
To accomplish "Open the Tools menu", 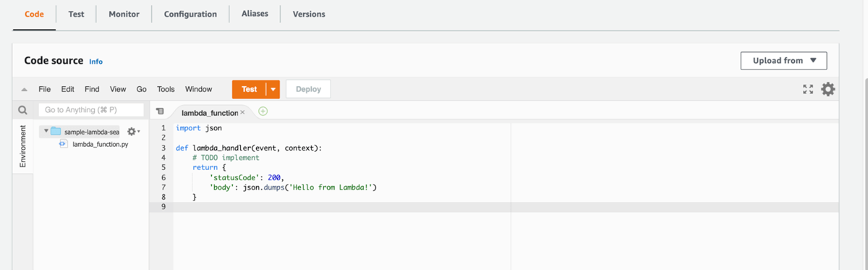I will click(166, 89).
